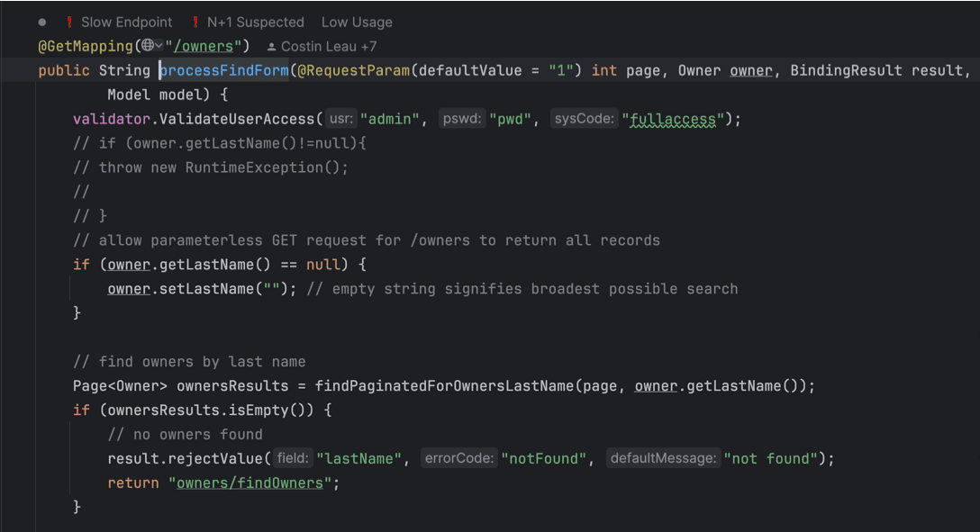980x532 pixels.
Task: Click the "usr:" parameter hint chip
Action: [x=340, y=118]
